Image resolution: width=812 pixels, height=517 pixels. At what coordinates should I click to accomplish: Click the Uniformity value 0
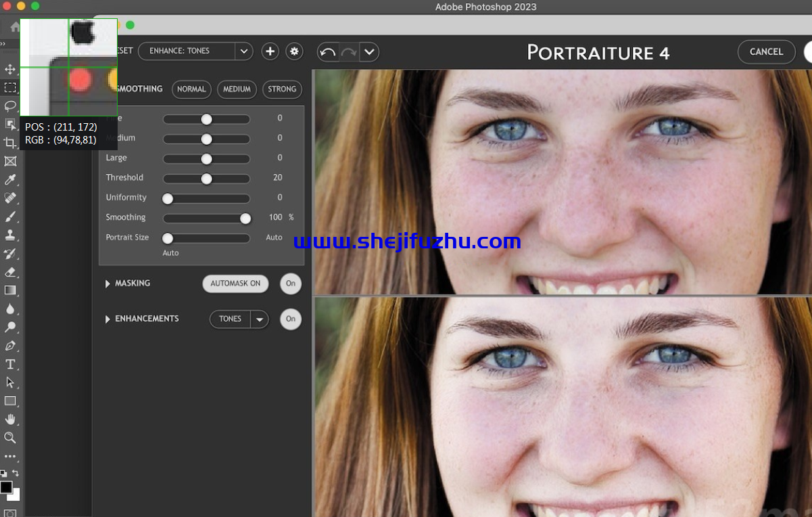click(280, 198)
